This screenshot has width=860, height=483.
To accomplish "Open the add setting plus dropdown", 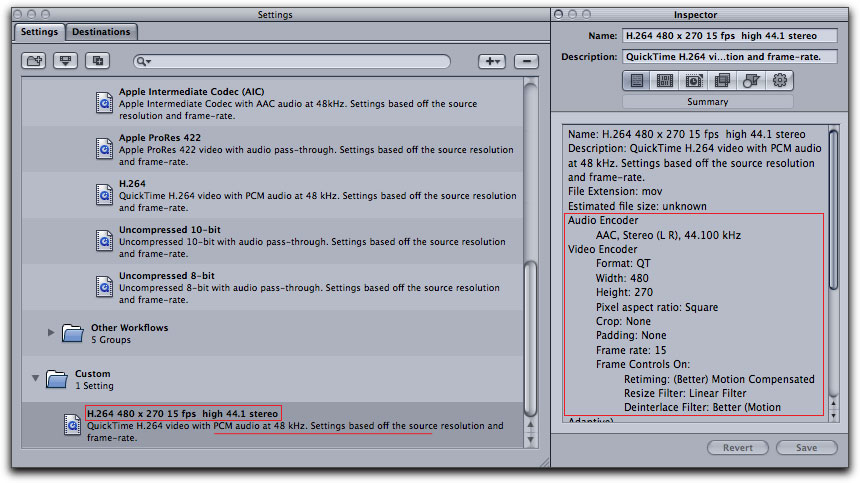I will [491, 61].
